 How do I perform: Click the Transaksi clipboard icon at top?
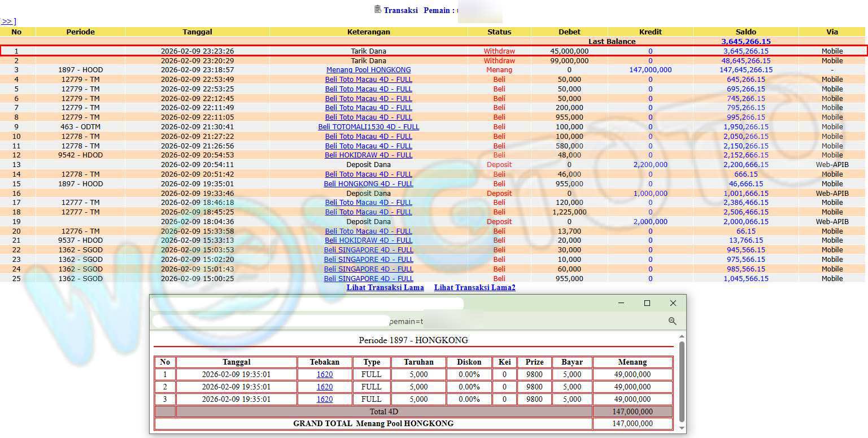click(377, 9)
